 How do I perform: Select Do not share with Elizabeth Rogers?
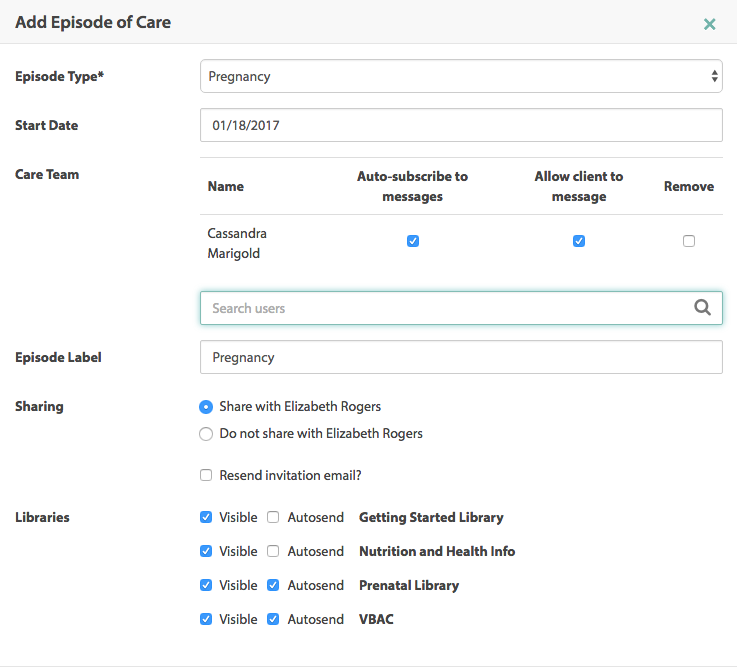click(206, 433)
